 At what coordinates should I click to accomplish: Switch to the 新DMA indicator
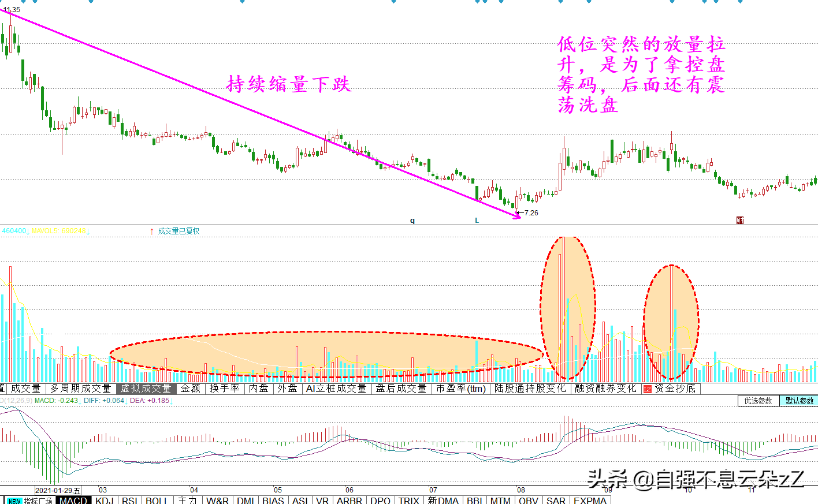pos(443,501)
